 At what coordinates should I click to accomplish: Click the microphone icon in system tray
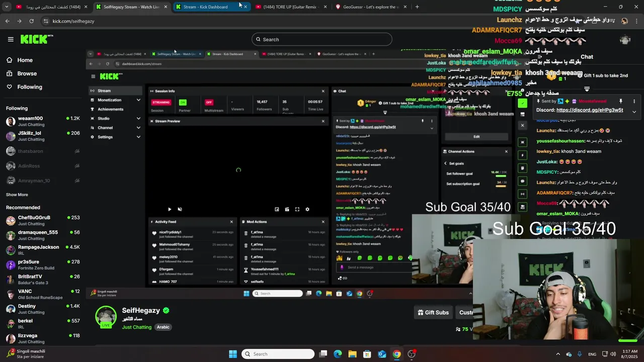click(x=580, y=354)
